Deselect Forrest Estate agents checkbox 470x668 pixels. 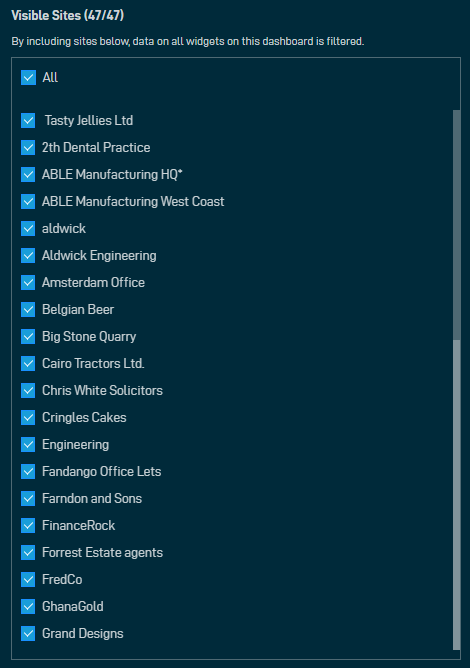click(x=28, y=553)
